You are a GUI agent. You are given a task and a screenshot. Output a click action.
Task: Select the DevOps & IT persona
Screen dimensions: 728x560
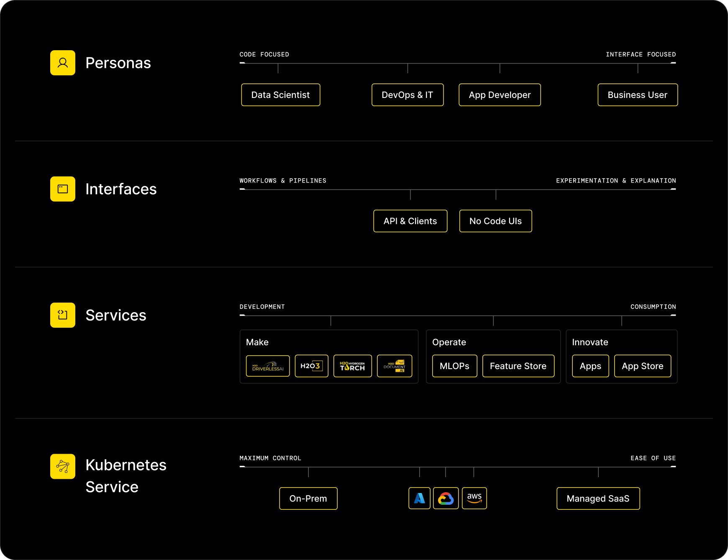[x=407, y=95]
